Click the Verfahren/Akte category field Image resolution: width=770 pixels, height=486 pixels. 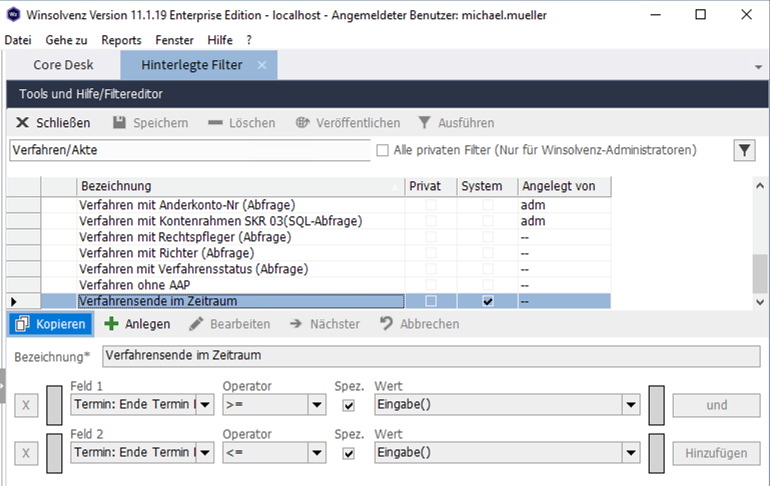[x=190, y=150]
